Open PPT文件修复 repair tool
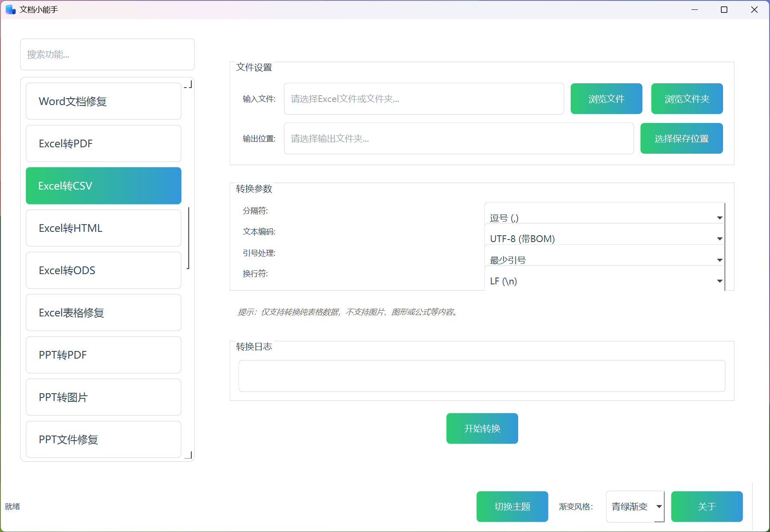Image resolution: width=770 pixels, height=532 pixels. click(103, 439)
